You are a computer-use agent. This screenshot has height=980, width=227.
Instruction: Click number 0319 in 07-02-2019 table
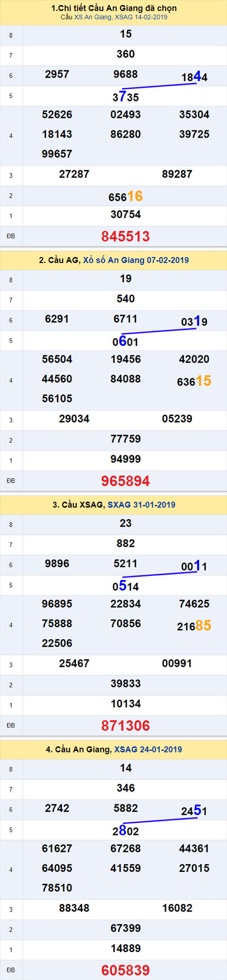(194, 321)
